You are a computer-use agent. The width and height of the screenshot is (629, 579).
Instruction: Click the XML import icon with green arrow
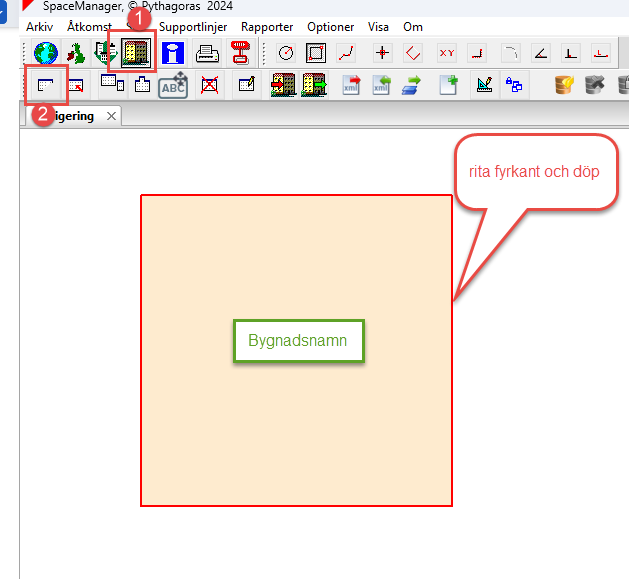pos(381,85)
